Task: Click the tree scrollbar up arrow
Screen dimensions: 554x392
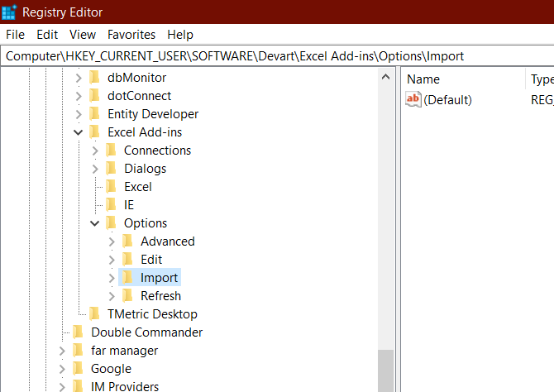Action: tap(386, 77)
